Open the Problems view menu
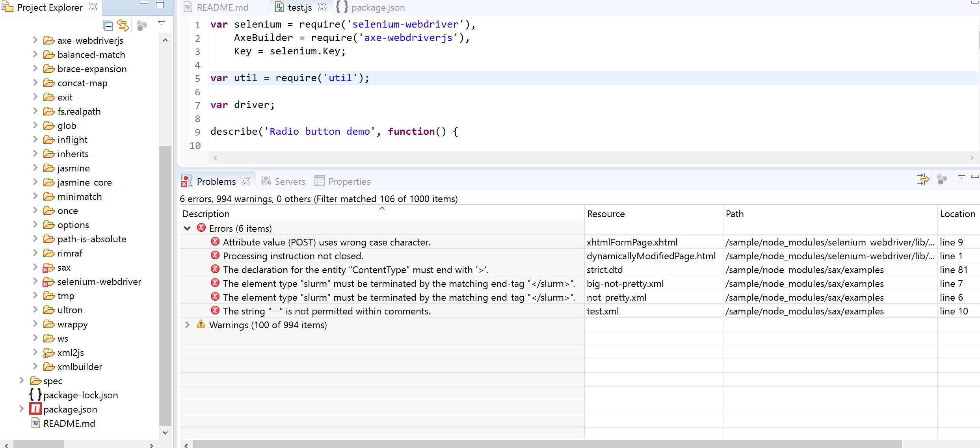Viewport: 980px width, 448px height. (962, 177)
